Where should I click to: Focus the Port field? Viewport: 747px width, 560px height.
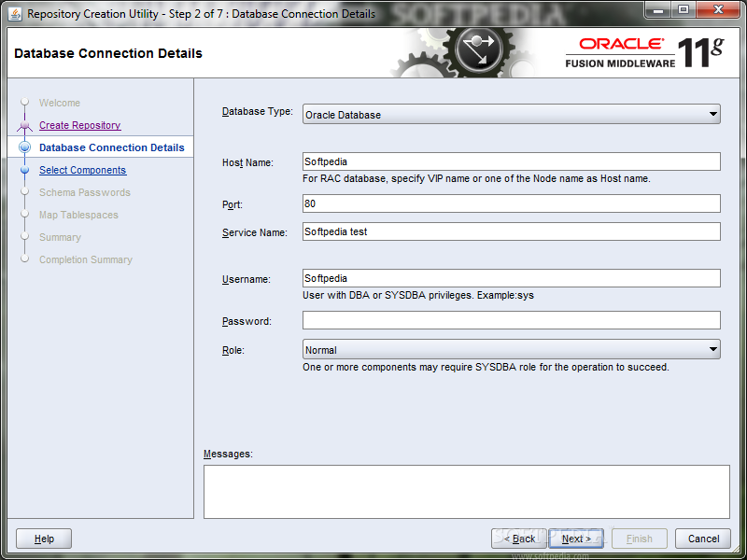(511, 203)
